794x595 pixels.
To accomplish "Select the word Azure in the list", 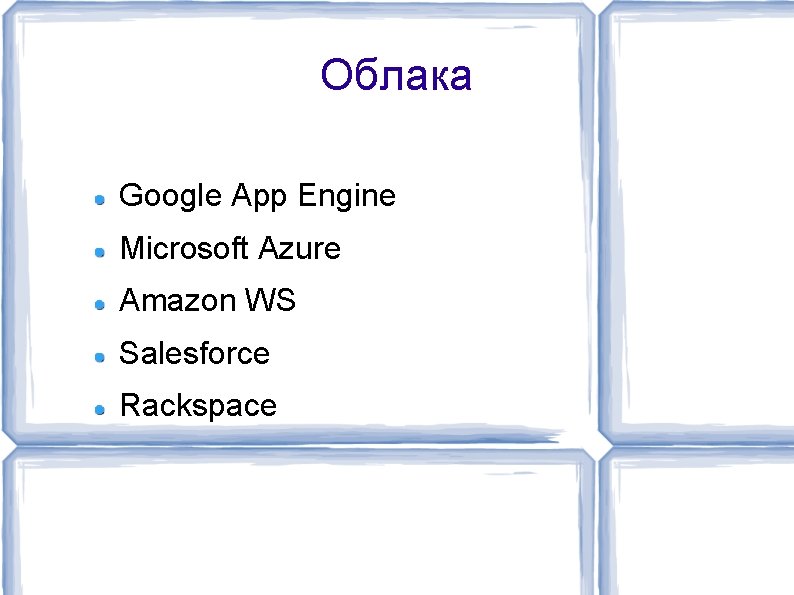I will point(299,248).
